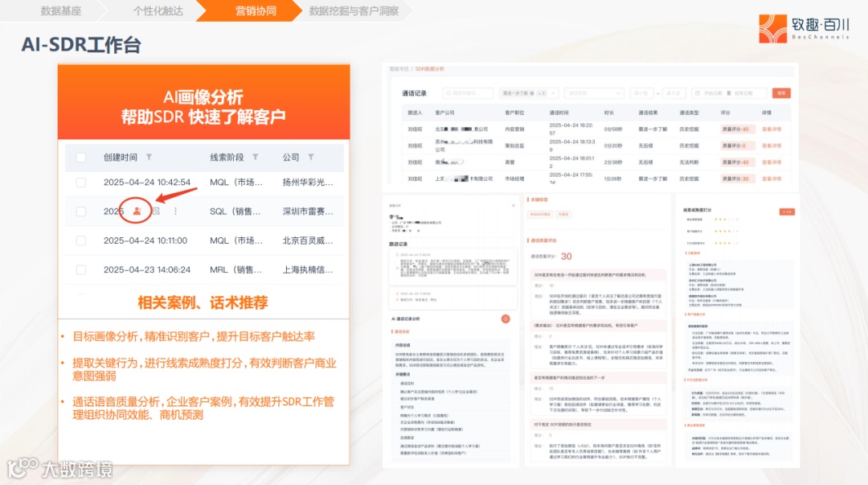This screenshot has height=485, width=868.
Task: Click the second tag under 关键标签
Action: pyautogui.click(x=563, y=214)
